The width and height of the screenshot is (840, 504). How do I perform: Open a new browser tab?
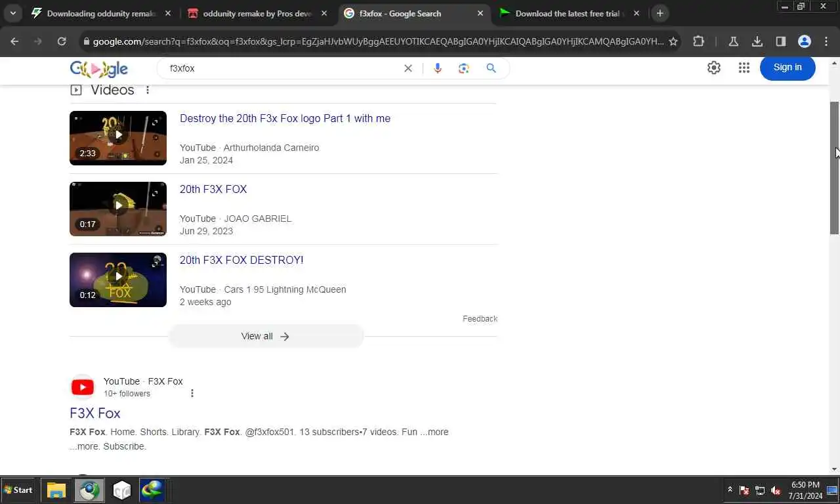pyautogui.click(x=660, y=13)
